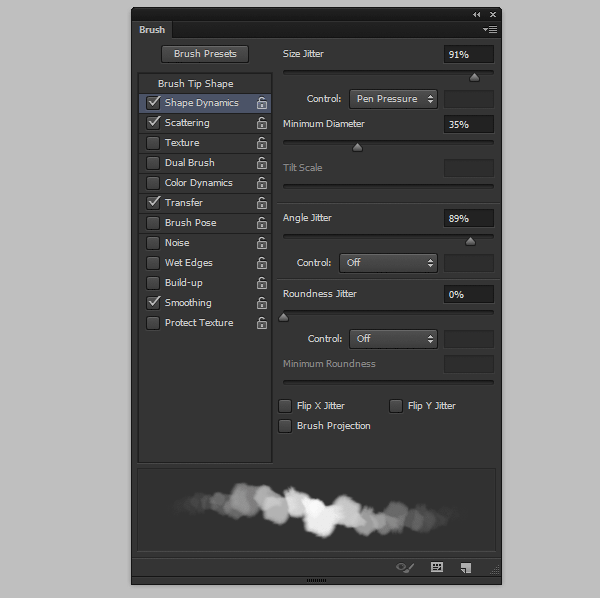Open Preset Manager icon at panel bottom

[x=437, y=567]
